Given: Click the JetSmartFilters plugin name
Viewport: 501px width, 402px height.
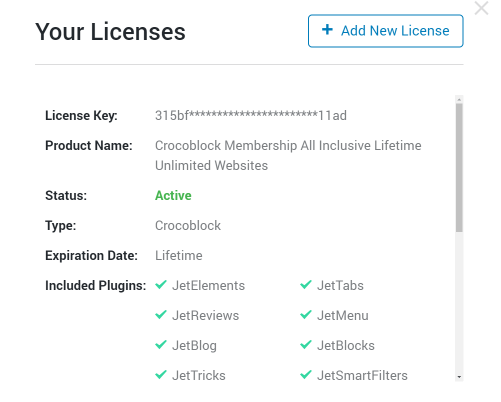Looking at the screenshot, I should click(362, 376).
